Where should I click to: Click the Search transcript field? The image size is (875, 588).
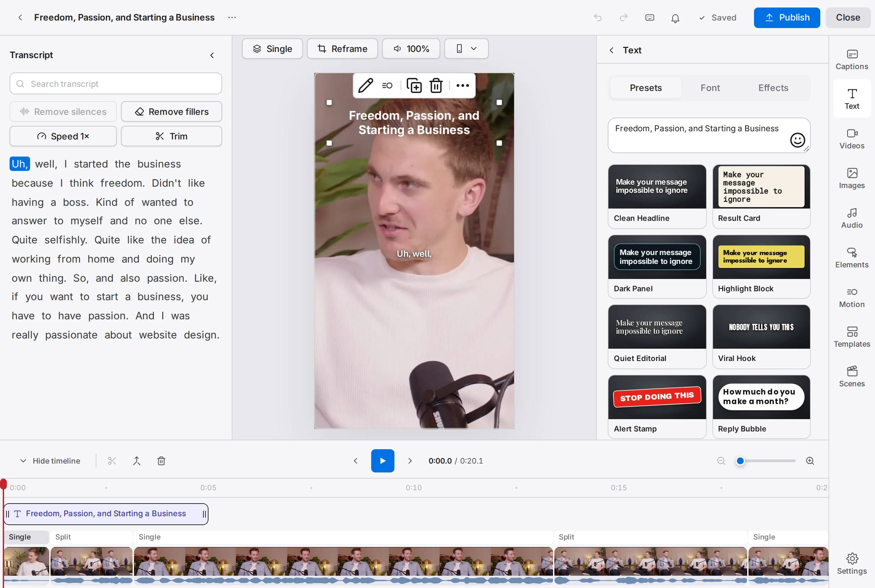(116, 84)
